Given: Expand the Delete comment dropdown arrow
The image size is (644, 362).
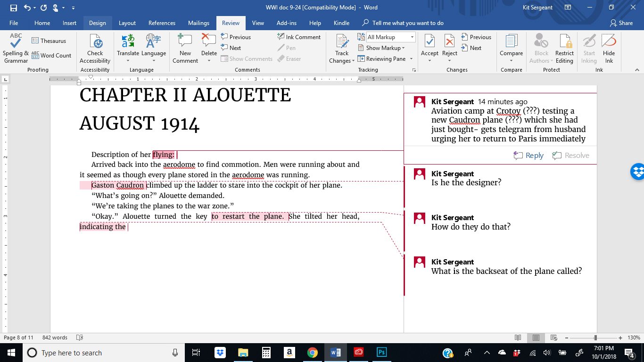Looking at the screenshot, I should (x=209, y=60).
